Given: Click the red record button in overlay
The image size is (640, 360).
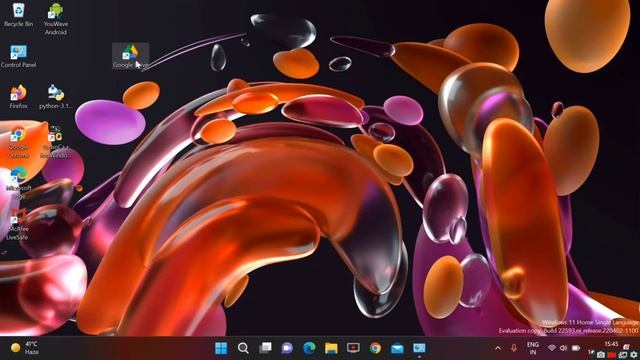Looking at the screenshot, I should click(611, 355).
